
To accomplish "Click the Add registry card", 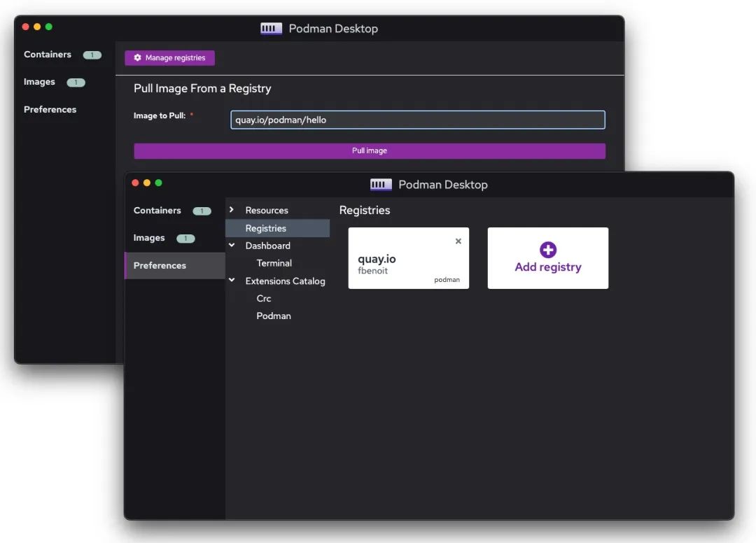I will tap(548, 258).
